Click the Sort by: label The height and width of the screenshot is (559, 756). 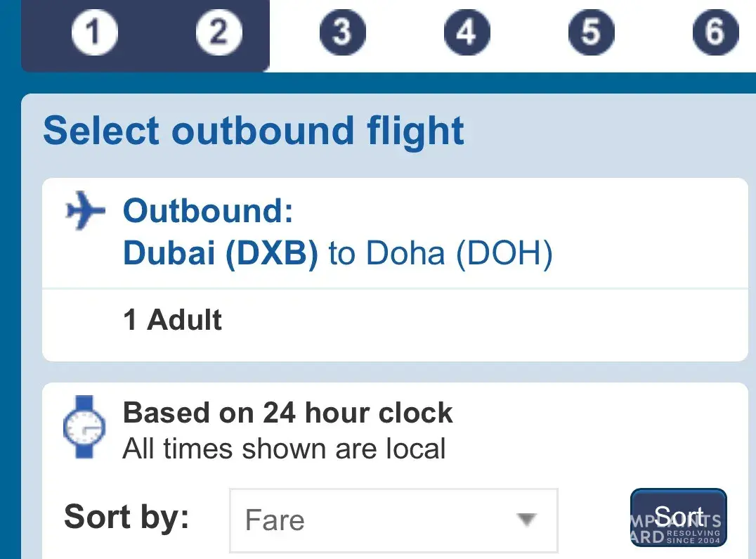(127, 518)
